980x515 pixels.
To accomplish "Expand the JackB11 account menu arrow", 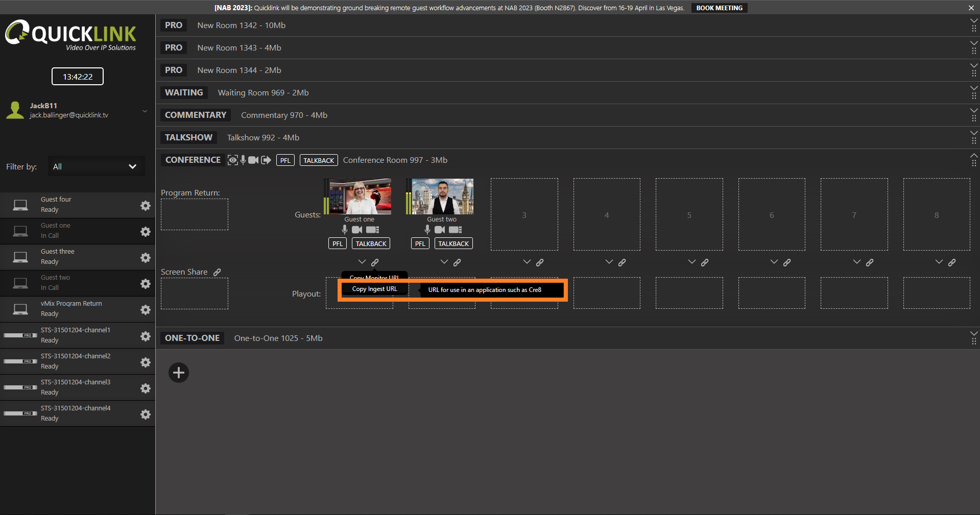I will point(145,111).
